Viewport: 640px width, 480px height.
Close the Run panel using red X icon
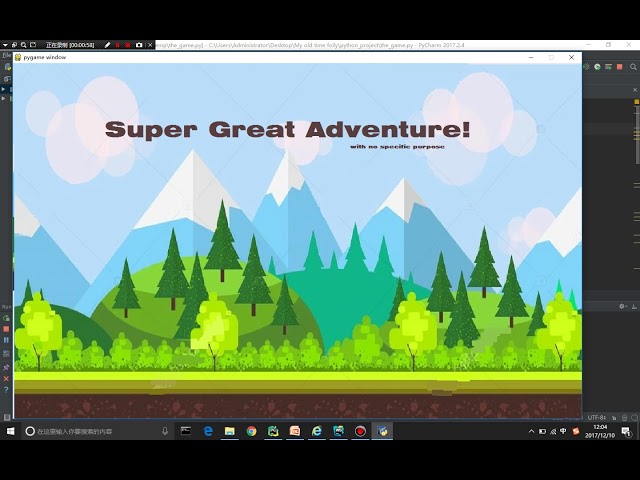pyautogui.click(x=6, y=379)
